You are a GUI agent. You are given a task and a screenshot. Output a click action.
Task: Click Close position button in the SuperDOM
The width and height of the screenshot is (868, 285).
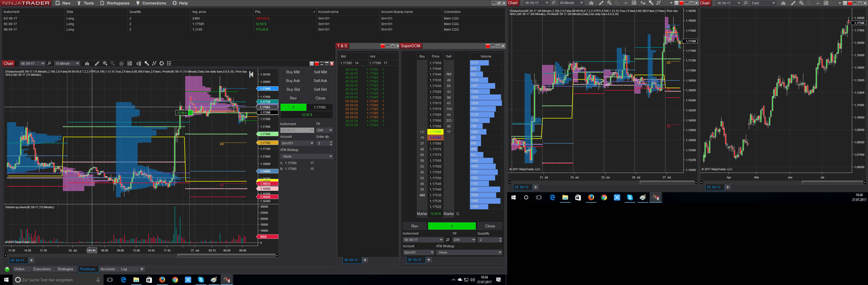pos(489,226)
